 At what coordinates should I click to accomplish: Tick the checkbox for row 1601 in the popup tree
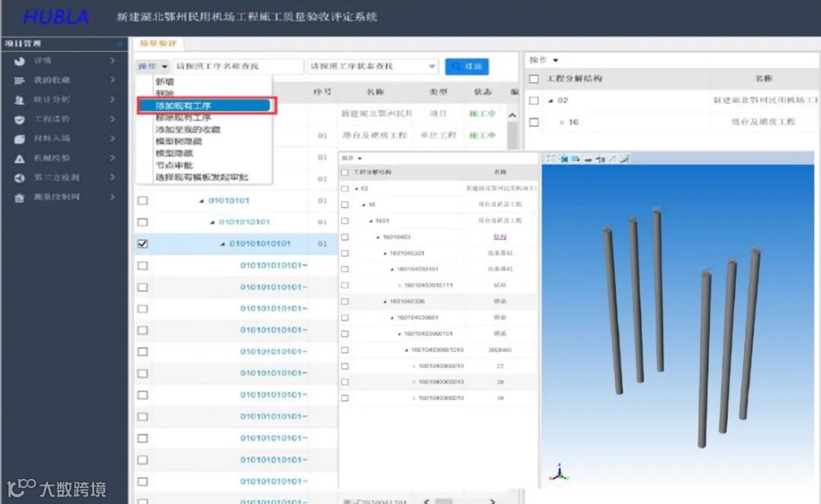(x=344, y=221)
